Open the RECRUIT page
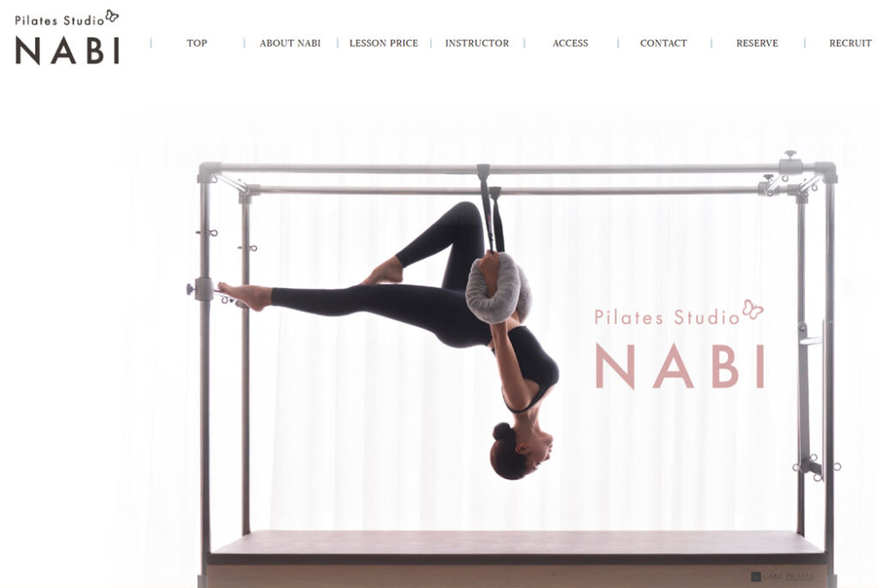Screen dimensions: 877x588 click(850, 43)
